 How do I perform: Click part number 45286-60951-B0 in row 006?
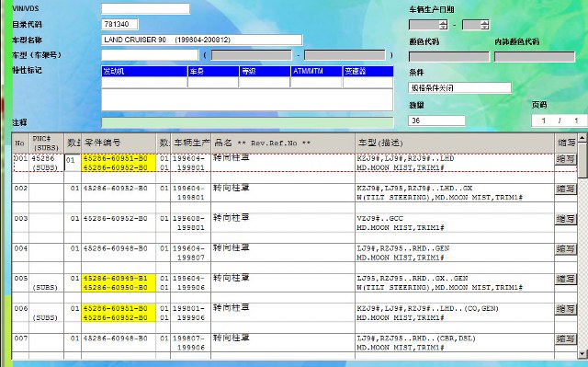(x=116, y=308)
